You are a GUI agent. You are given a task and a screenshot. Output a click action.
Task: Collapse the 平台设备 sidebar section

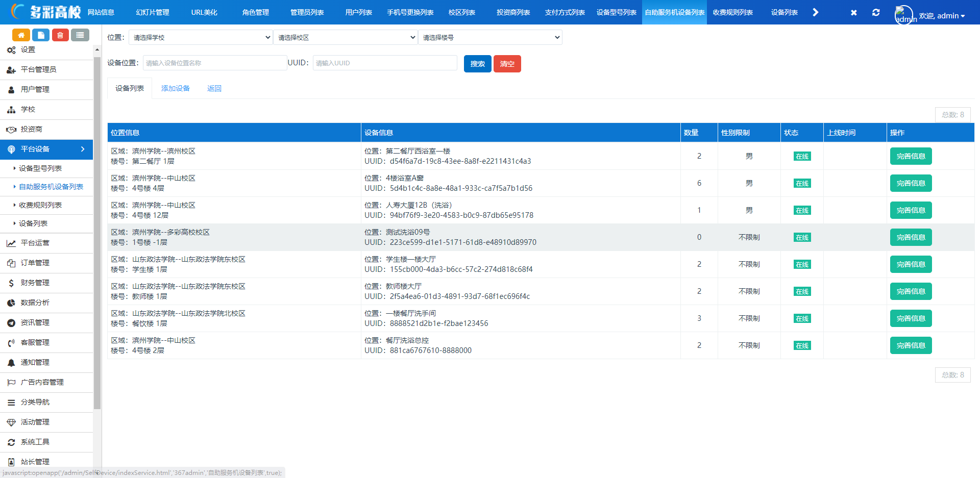(x=46, y=149)
